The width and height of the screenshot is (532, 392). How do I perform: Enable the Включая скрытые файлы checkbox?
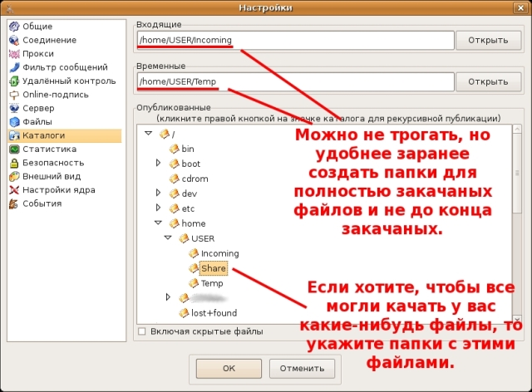(142, 331)
